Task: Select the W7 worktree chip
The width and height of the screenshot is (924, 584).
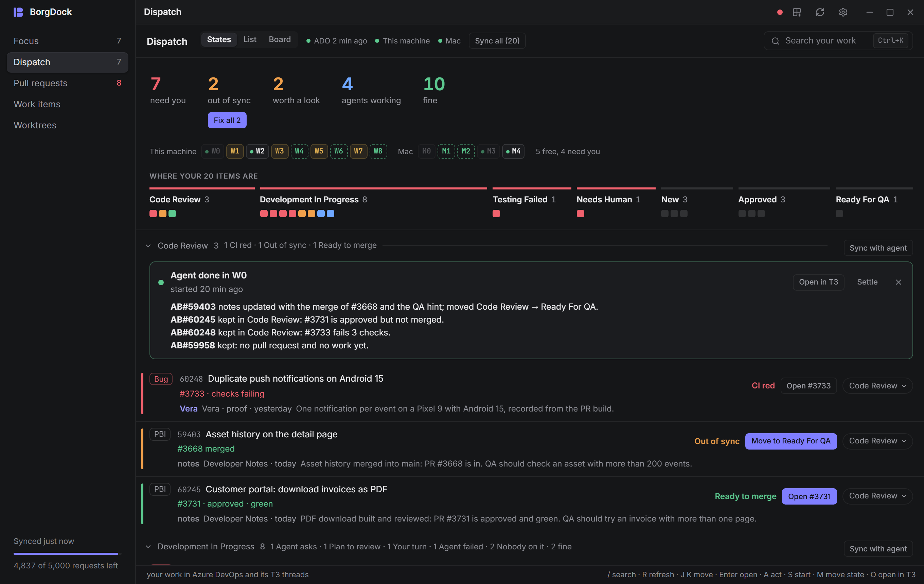Action: (x=358, y=151)
